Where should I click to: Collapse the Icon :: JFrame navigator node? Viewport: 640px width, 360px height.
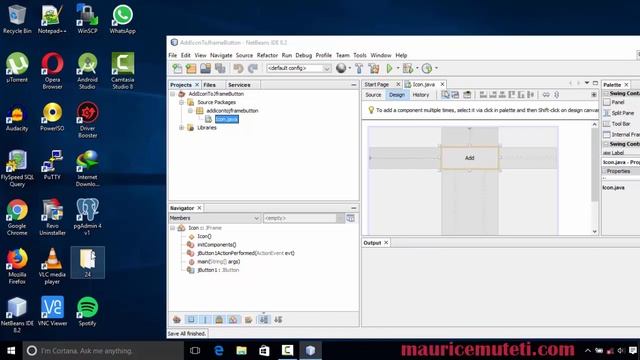(173, 228)
